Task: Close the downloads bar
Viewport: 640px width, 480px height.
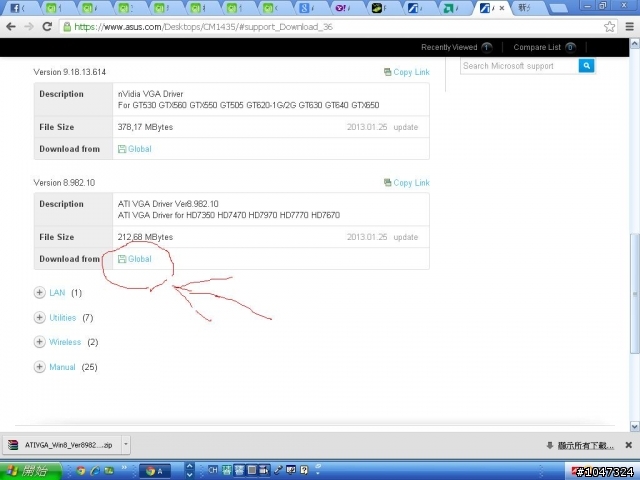Action: click(629, 445)
